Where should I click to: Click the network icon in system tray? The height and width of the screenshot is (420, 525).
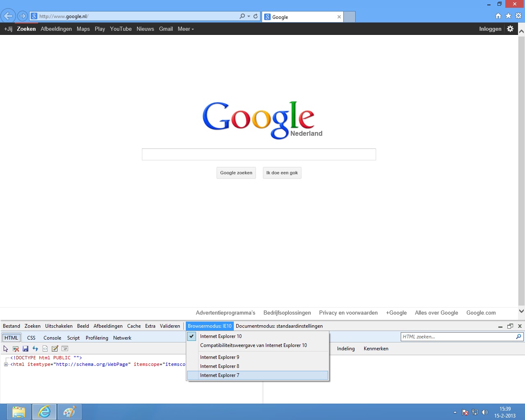[475, 412]
